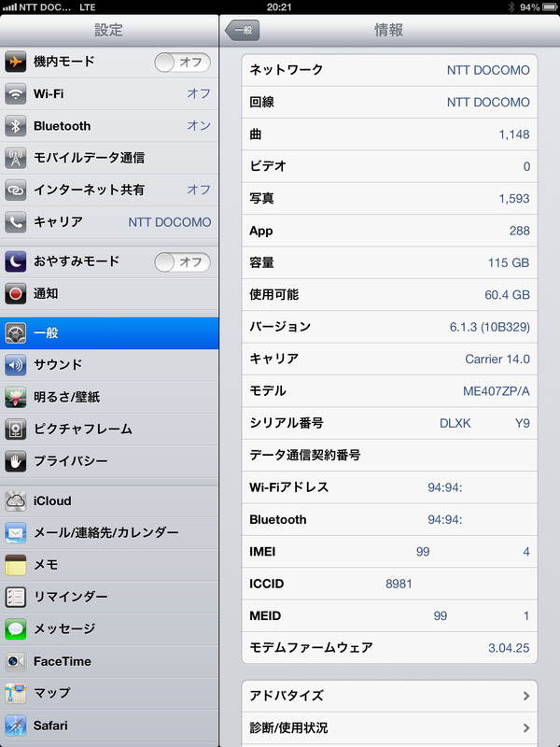Go back with the 一般 button
The width and height of the screenshot is (560, 747).
click(243, 30)
